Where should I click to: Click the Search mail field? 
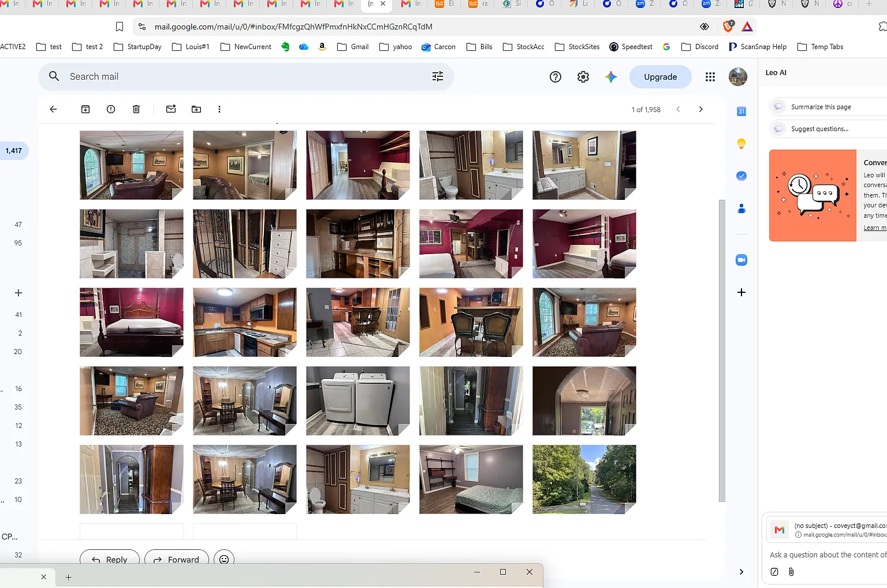(245, 76)
